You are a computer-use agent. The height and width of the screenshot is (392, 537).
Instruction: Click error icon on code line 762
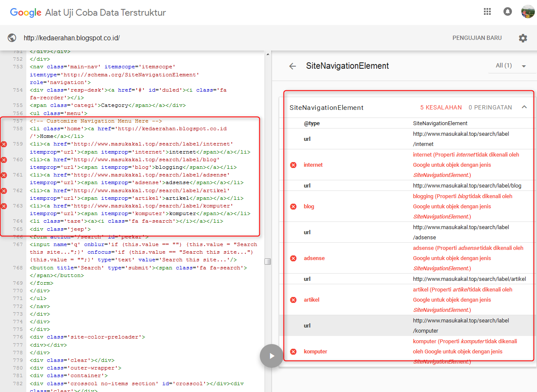[x=4, y=190]
